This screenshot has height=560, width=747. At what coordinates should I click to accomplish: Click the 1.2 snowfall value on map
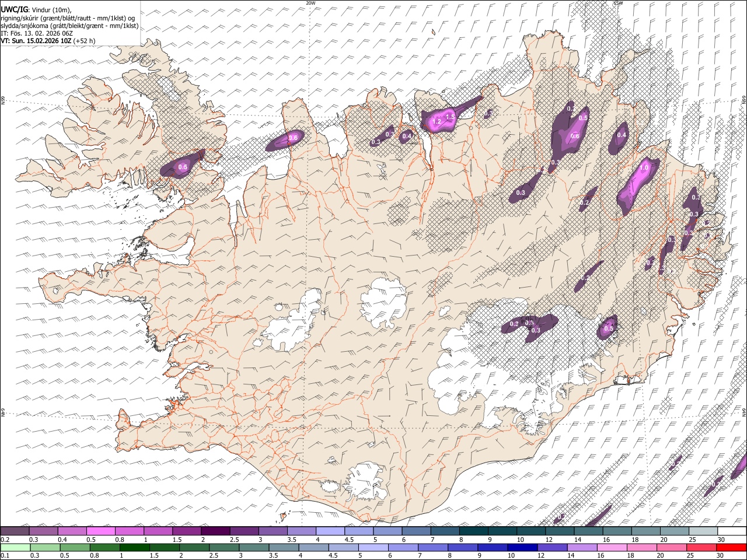click(x=437, y=121)
